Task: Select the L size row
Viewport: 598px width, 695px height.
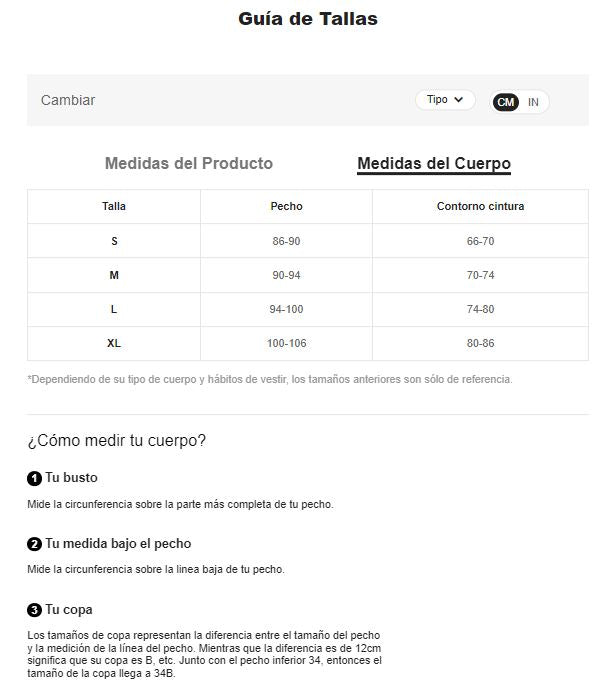Action: (308, 309)
